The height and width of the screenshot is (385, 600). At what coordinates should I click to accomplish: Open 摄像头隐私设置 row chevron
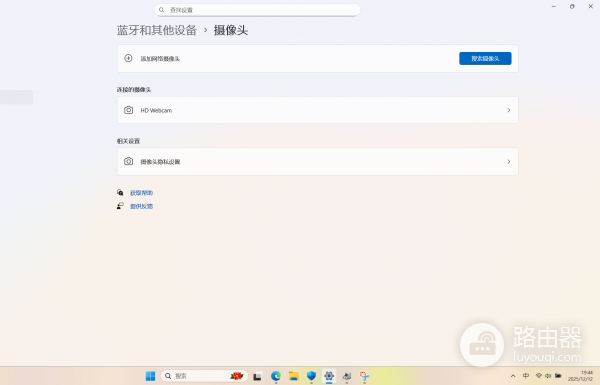pyautogui.click(x=509, y=162)
